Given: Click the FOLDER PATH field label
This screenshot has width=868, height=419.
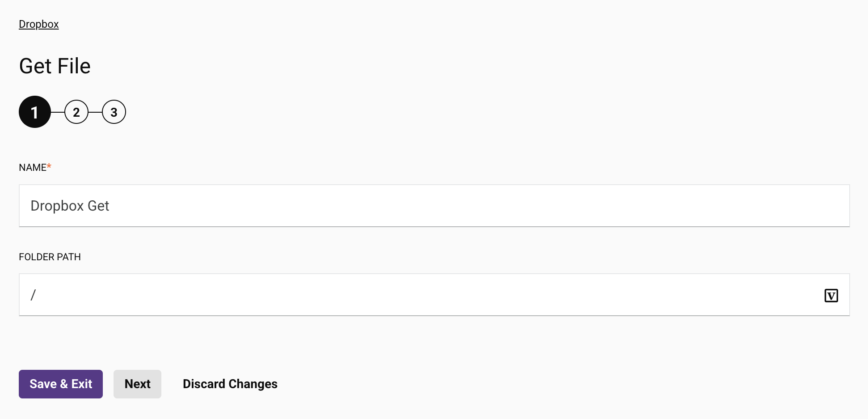Looking at the screenshot, I should (x=50, y=257).
